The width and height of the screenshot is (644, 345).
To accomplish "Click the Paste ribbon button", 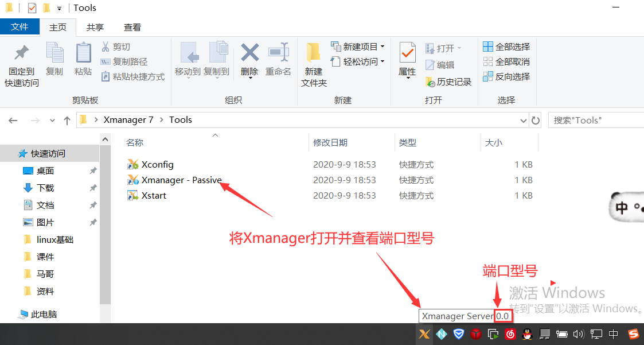I will pos(83,60).
